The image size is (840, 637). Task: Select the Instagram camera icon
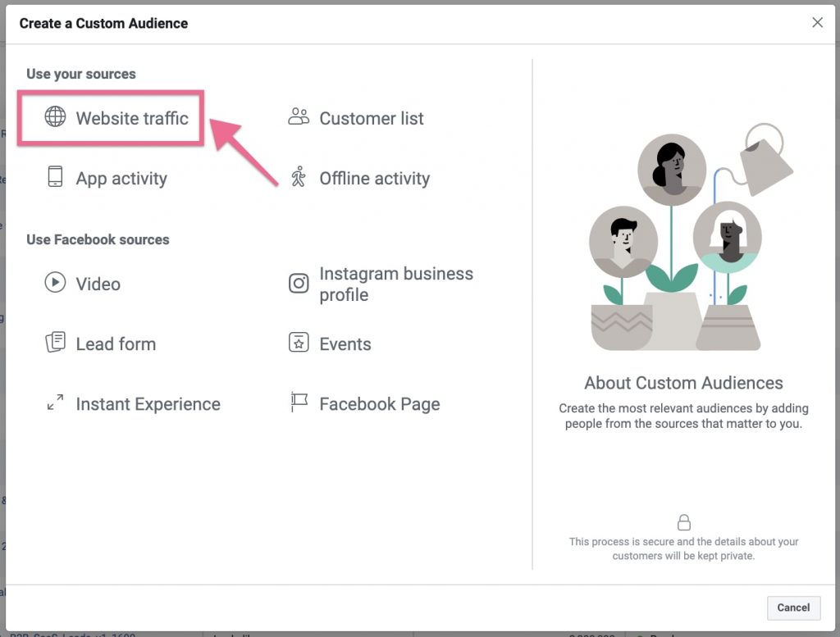click(299, 284)
